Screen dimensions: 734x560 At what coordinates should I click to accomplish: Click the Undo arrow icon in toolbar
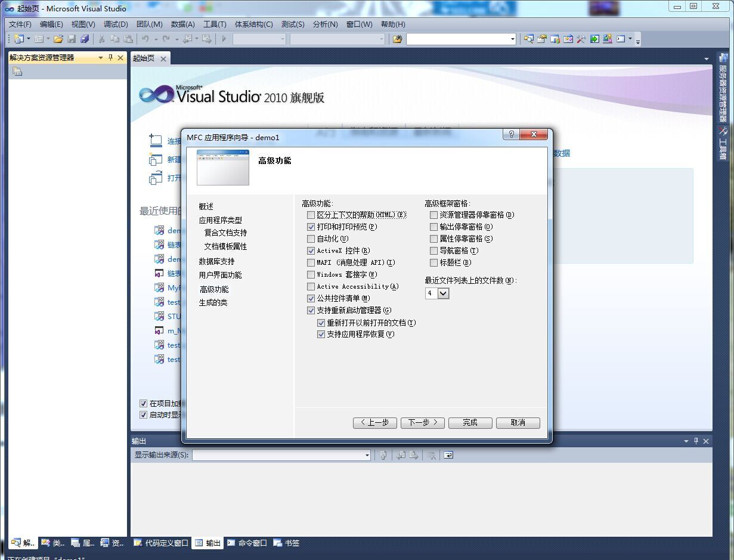click(145, 39)
